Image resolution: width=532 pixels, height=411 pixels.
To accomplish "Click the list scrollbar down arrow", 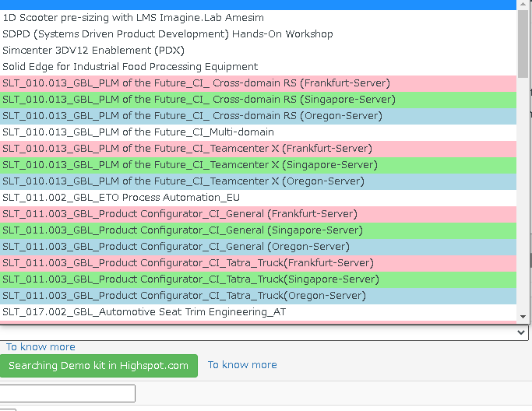I will tap(523, 317).
